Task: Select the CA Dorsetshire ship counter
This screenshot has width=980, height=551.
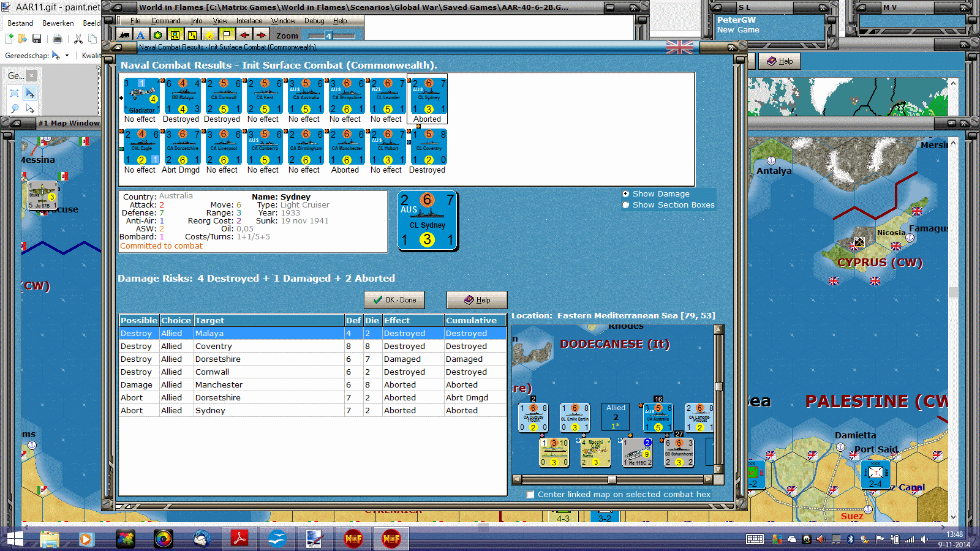Action: coord(183,147)
